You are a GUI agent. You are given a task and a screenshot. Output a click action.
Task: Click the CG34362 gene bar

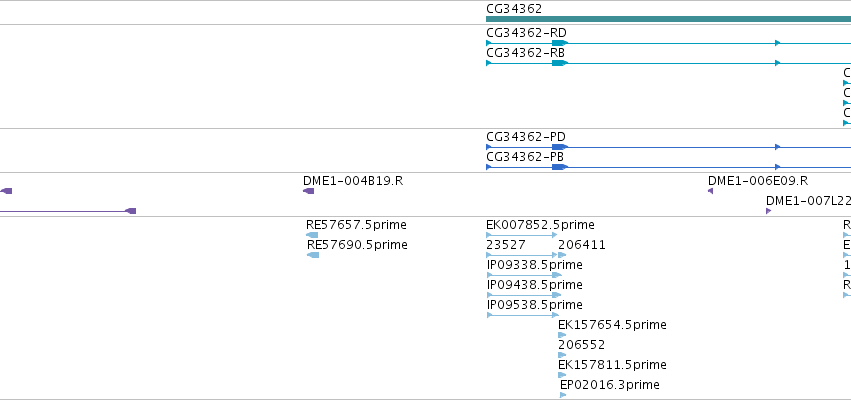(669, 19)
